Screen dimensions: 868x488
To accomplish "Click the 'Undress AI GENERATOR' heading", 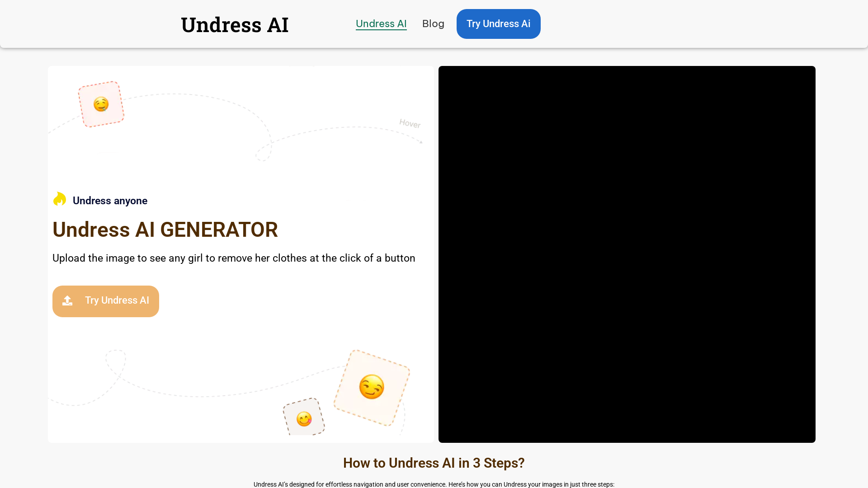I will click(x=165, y=230).
